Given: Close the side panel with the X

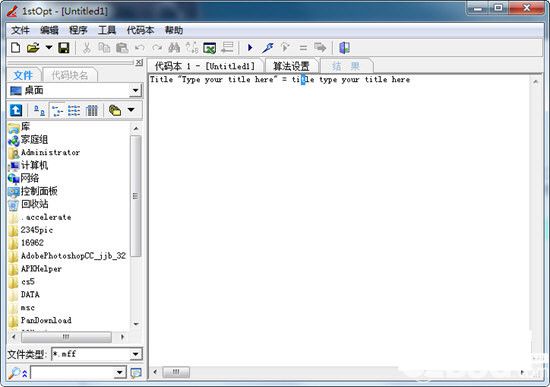Looking at the screenshot, I should pos(139,62).
